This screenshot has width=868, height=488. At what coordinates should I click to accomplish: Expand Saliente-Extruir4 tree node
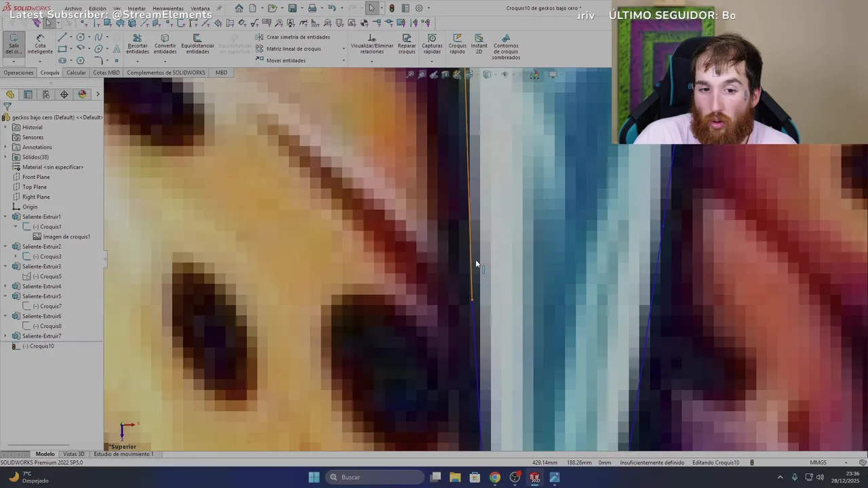6,286
